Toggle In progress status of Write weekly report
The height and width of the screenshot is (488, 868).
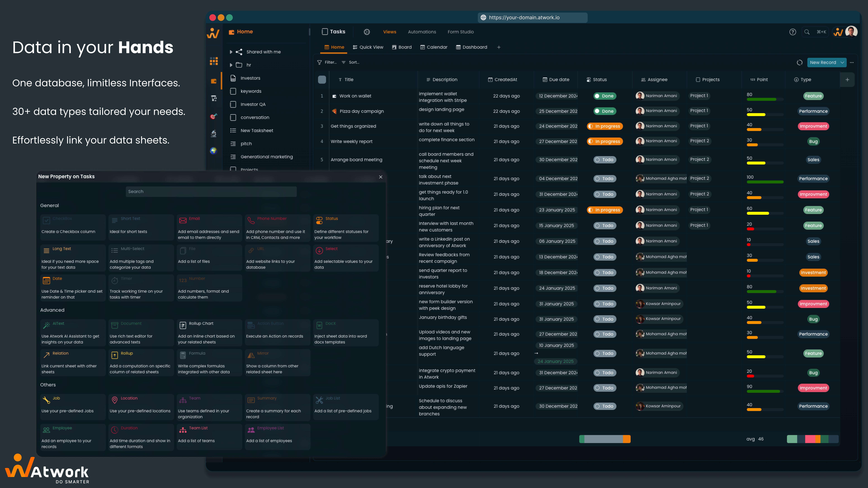tap(605, 141)
